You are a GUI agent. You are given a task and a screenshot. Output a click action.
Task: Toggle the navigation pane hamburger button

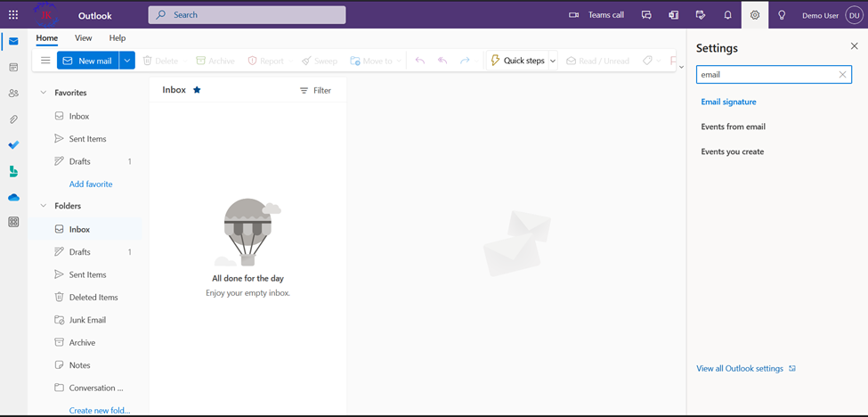(45, 61)
